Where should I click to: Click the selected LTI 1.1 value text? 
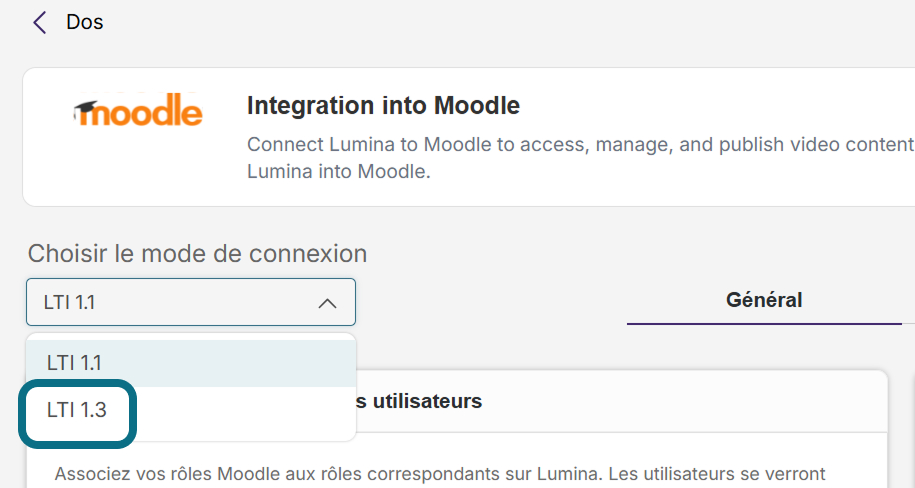click(x=69, y=302)
